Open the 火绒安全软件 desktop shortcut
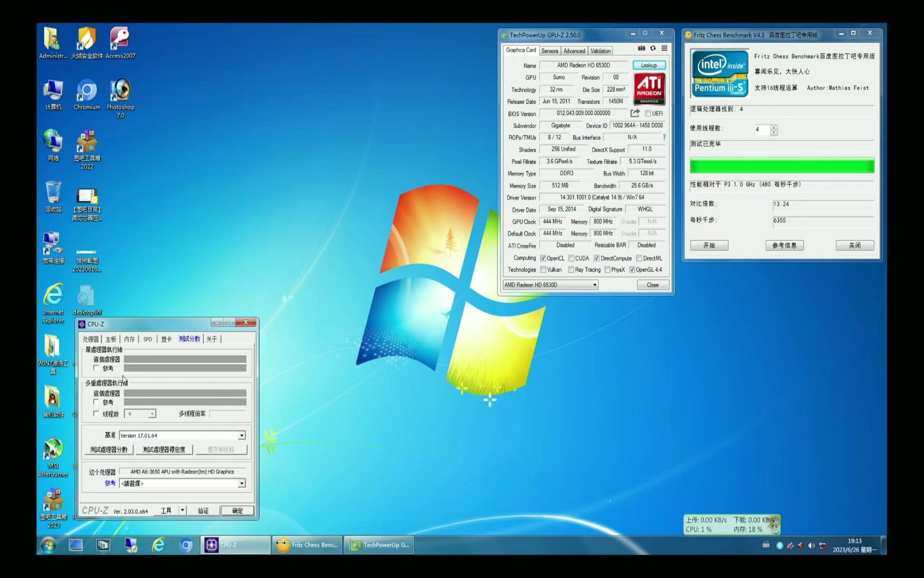924x578 pixels. point(87,43)
